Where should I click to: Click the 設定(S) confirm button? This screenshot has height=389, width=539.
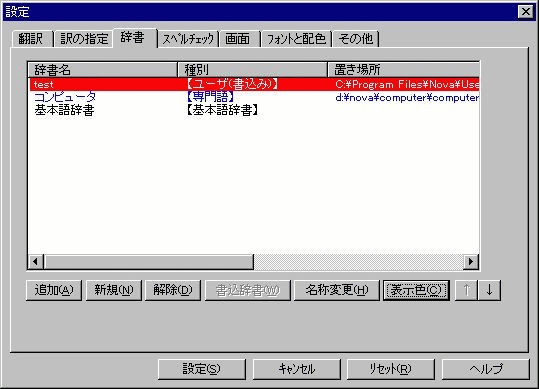pos(202,369)
